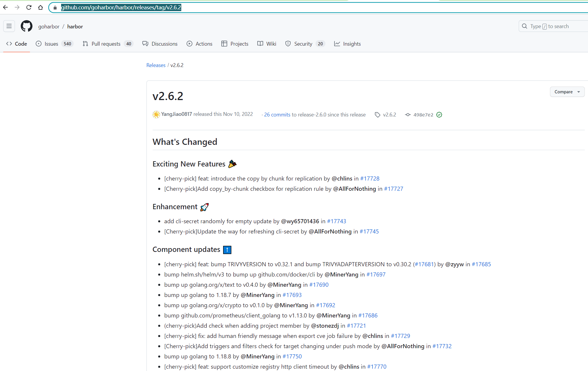The height and width of the screenshot is (371, 588).
Task: Click the up-arrow emoji beside Component updates
Action: tap(227, 250)
